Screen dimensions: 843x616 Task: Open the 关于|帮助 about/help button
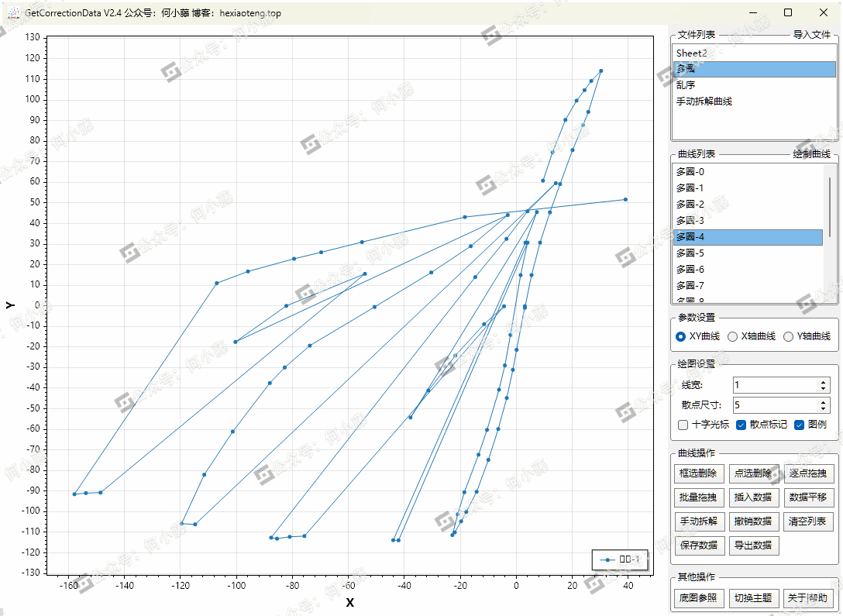[x=808, y=598]
